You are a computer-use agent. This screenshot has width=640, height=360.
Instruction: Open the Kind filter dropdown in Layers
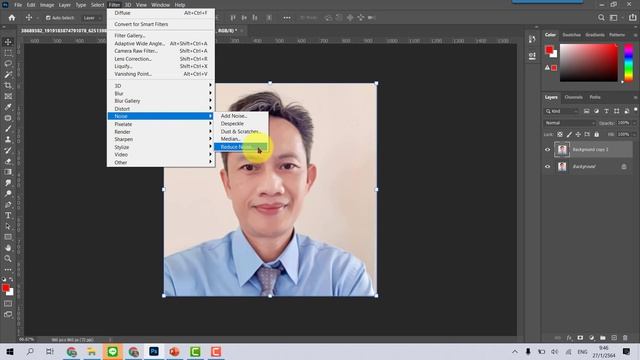tap(562, 111)
